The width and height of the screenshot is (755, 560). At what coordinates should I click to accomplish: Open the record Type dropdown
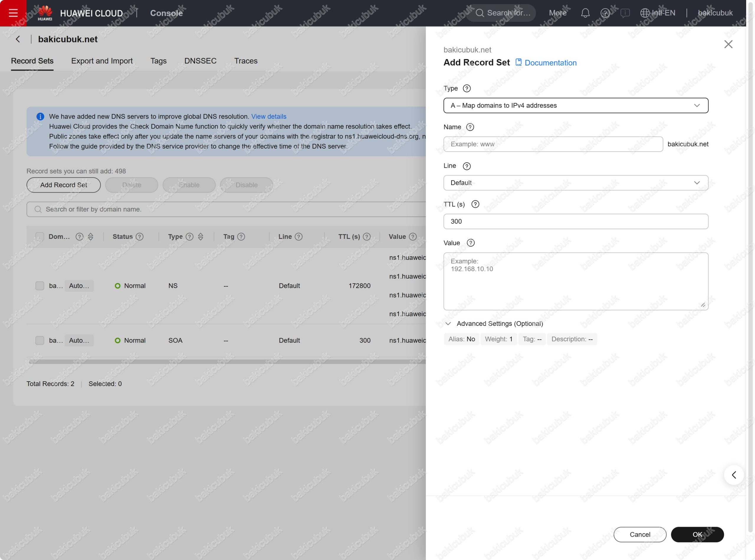click(575, 105)
